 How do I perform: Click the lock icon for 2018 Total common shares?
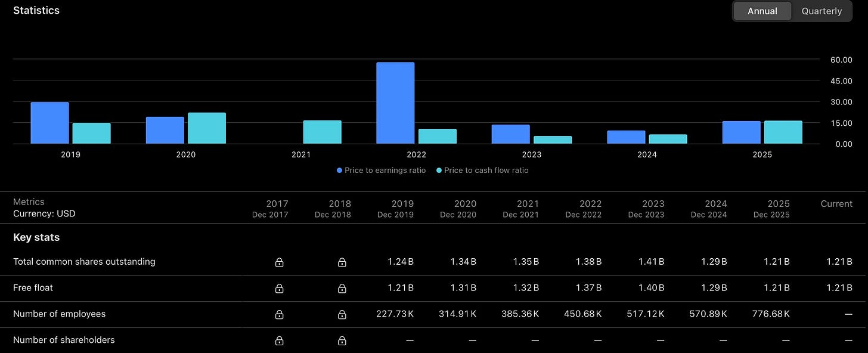pyautogui.click(x=342, y=262)
